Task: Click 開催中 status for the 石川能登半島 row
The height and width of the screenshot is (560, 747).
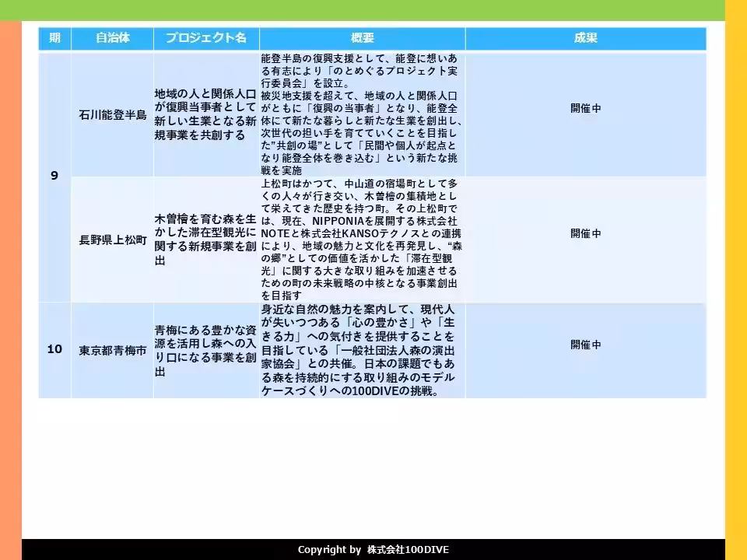Action: pyautogui.click(x=585, y=113)
